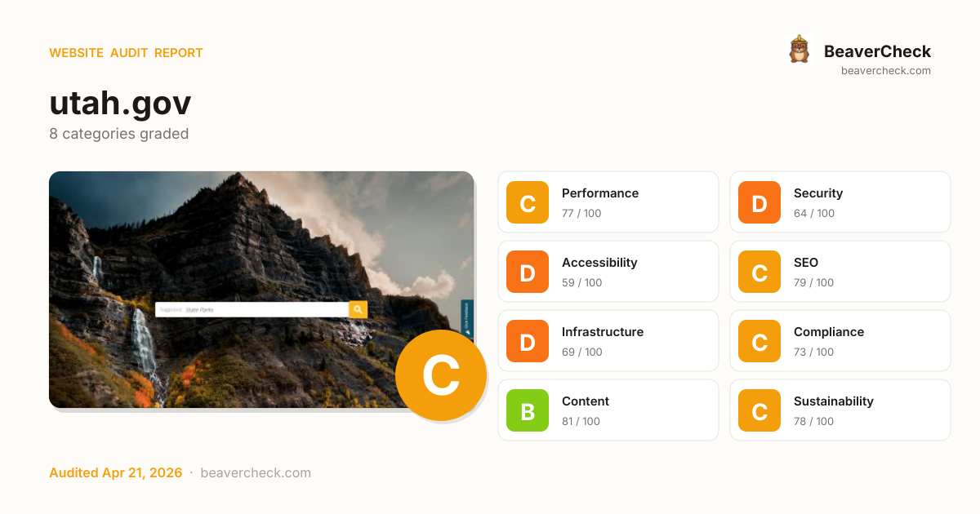This screenshot has width=980, height=514.
Task: Click the beavercheck.com link in footer
Action: (256, 473)
